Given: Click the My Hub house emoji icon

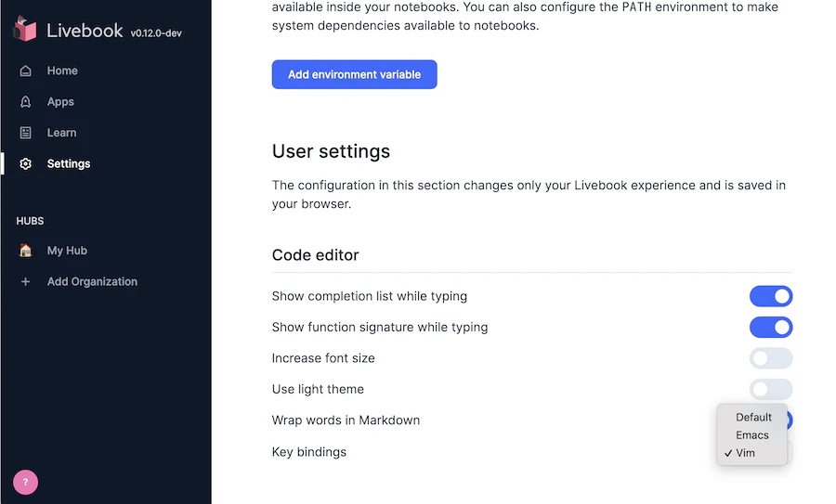Looking at the screenshot, I should (26, 251).
